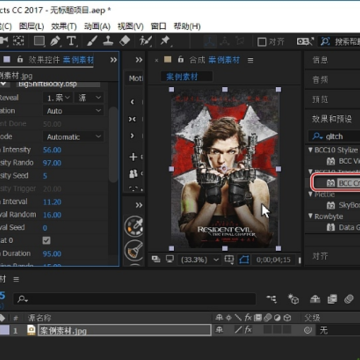Toggle the composition viewer panel lock

point(180,60)
